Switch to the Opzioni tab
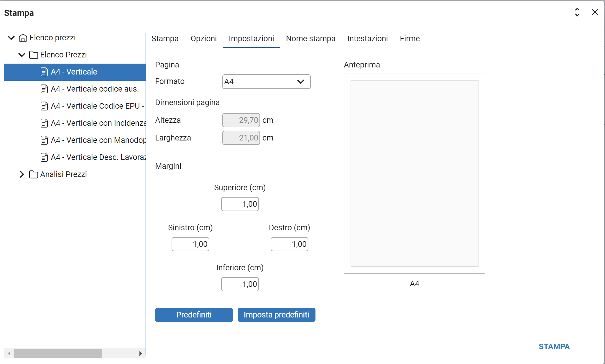605x364 pixels. 203,39
